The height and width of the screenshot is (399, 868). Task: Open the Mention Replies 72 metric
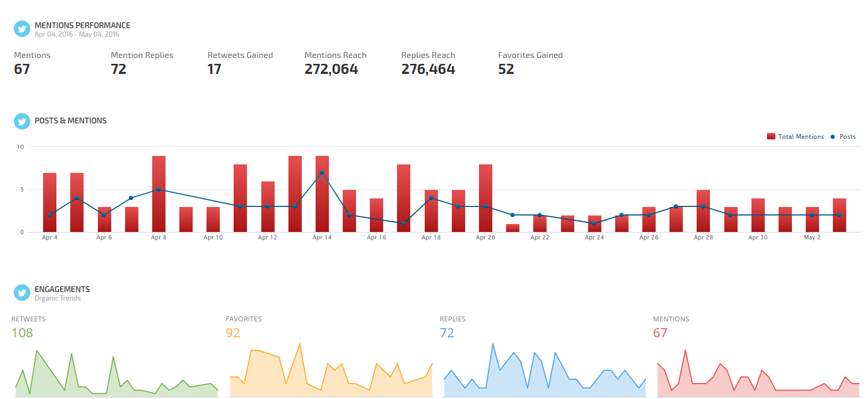click(119, 69)
